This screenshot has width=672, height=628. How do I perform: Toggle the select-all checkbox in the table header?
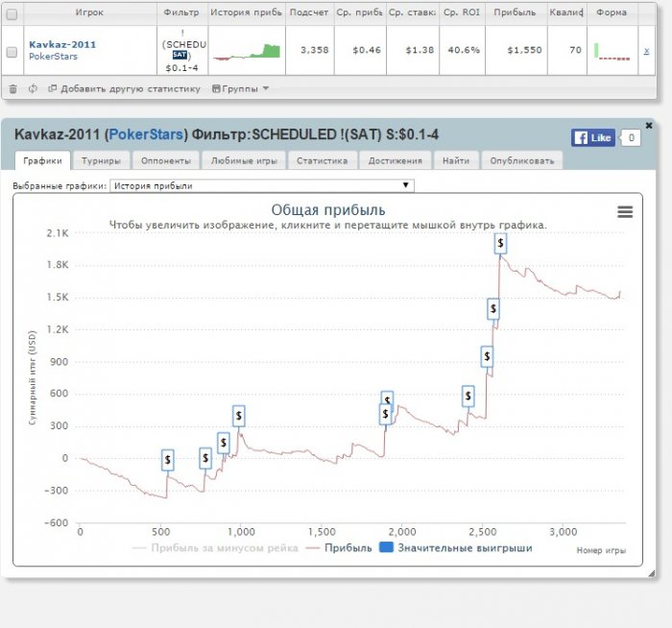[x=12, y=13]
